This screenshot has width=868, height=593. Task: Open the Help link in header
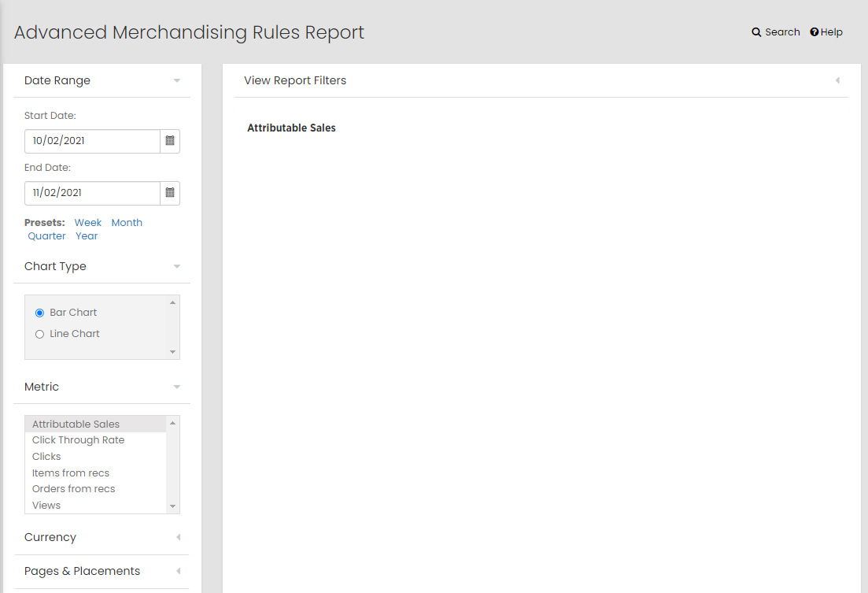point(826,32)
